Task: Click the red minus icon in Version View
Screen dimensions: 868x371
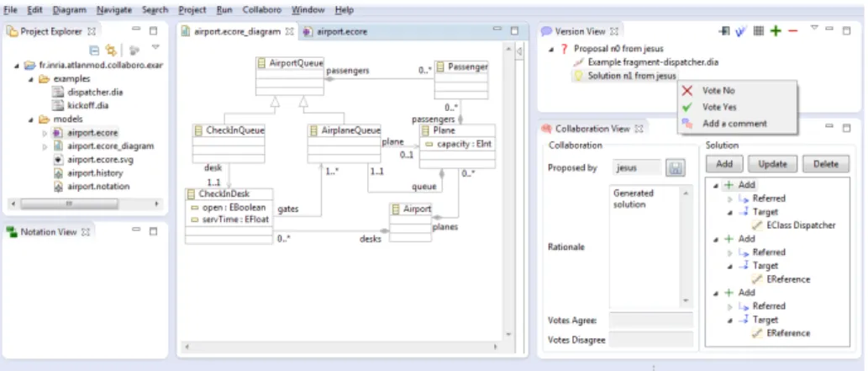Action: pyautogui.click(x=792, y=32)
